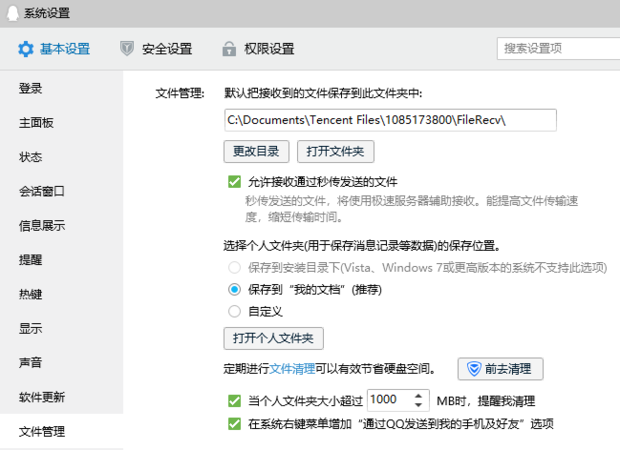Image resolution: width=620 pixels, height=450 pixels.
Task: Toggle 在系统右键菜单增加 QQ发送 option checkbox
Action: tap(234, 424)
